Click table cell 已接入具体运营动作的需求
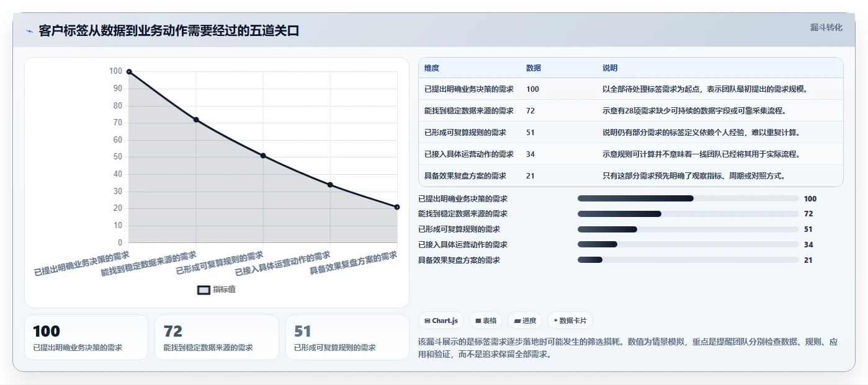The image size is (868, 385). pyautogui.click(x=469, y=154)
